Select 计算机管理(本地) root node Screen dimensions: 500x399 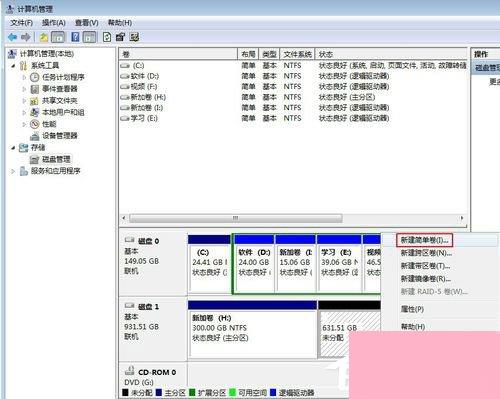[x=47, y=54]
